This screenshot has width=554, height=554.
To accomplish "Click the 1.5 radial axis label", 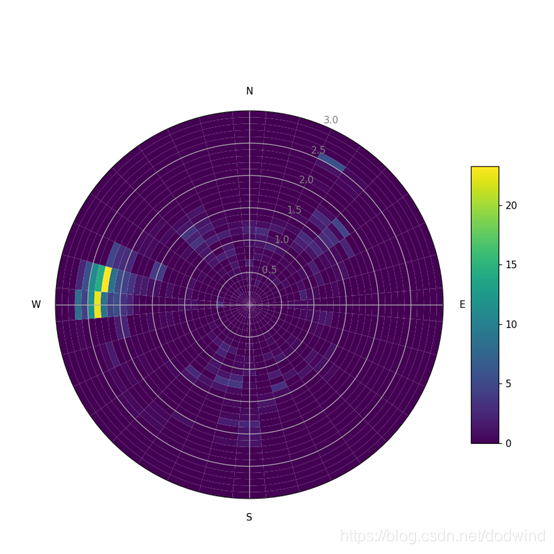I will (x=294, y=210).
